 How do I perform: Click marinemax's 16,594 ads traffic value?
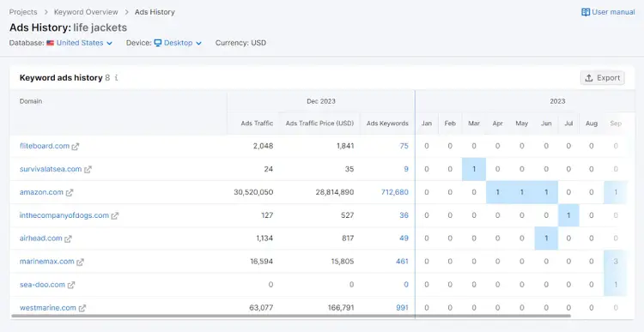coord(261,262)
